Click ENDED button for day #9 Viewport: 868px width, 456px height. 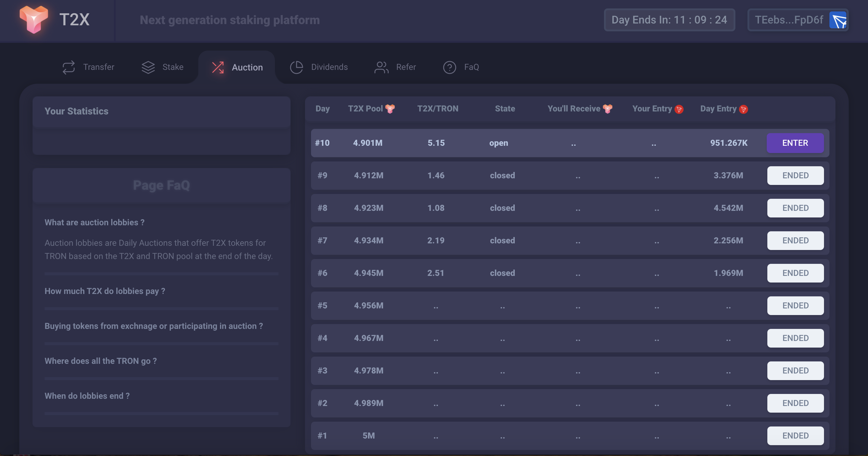[x=795, y=176]
